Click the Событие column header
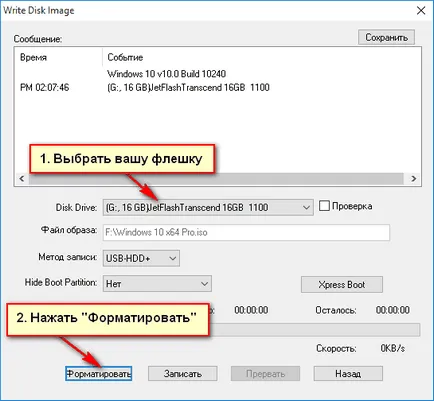Image resolution: width=434 pixels, height=401 pixels. pyautogui.click(x=125, y=57)
